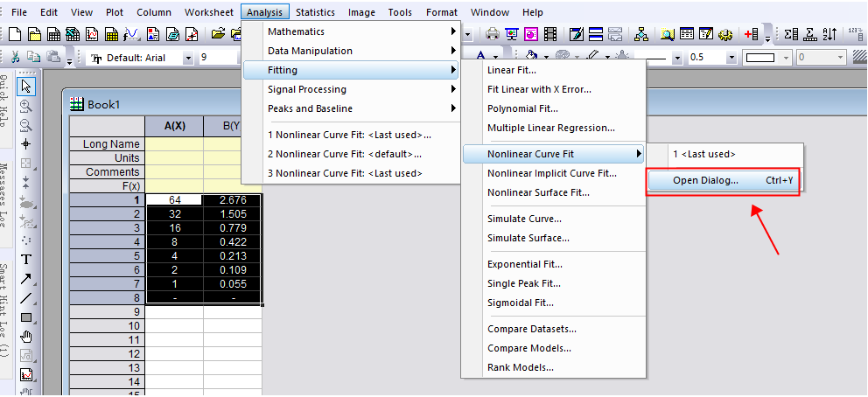
Task: Click the Cut scissors icon
Action: click(15, 56)
